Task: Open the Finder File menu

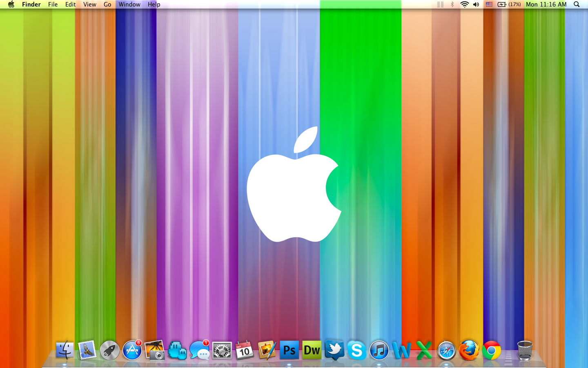Action: (x=53, y=4)
